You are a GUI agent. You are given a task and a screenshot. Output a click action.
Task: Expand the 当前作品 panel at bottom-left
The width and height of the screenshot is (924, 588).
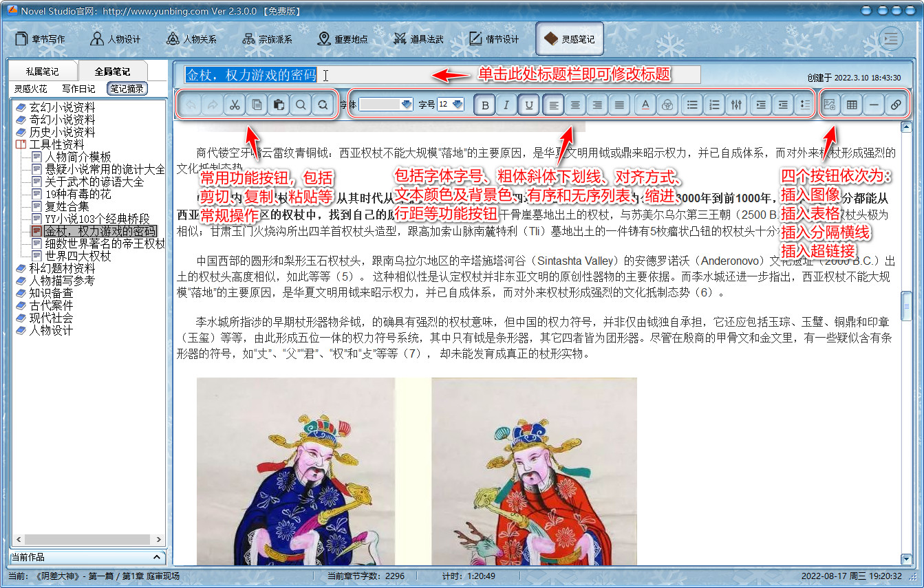(157, 557)
